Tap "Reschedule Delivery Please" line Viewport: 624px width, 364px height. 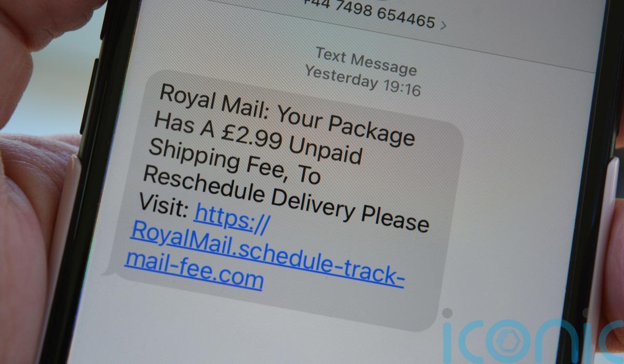coord(286,201)
